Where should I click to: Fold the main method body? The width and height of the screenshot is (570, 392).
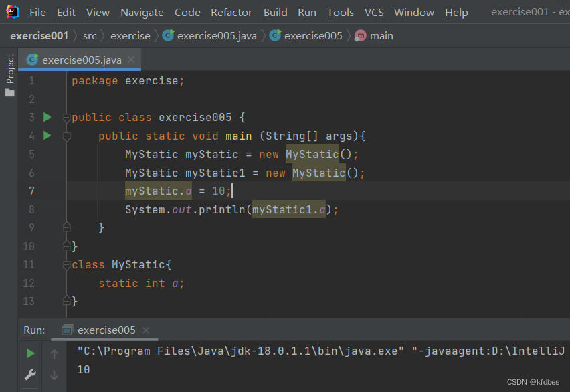[66, 136]
